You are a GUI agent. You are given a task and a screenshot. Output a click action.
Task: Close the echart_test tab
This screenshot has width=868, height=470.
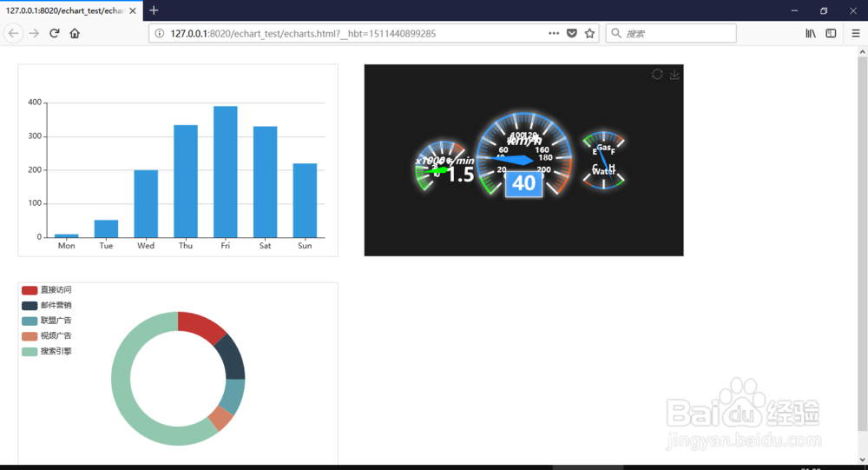tap(133, 10)
